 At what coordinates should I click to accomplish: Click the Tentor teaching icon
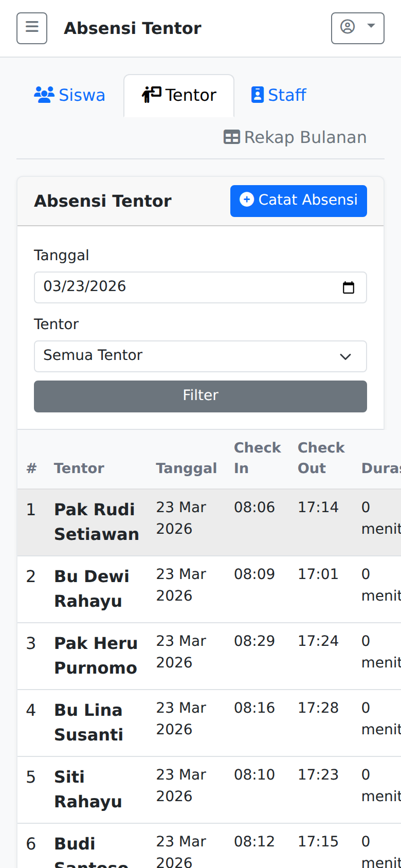pyautogui.click(x=152, y=95)
